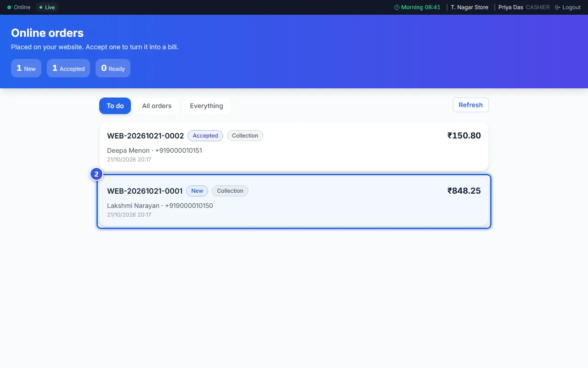
Task: Click the Logout icon in the top bar
Action: [558, 7]
